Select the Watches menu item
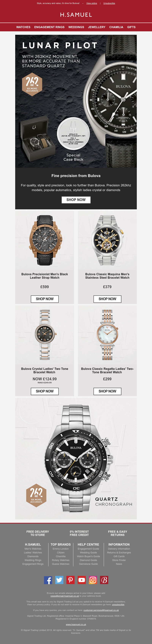Image resolution: width=152 pixels, height=644 pixels. [23, 27]
